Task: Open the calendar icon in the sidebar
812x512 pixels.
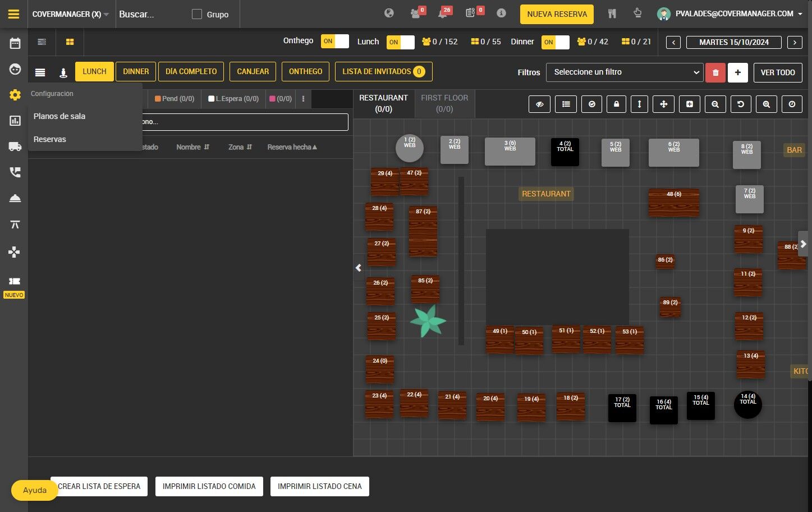Action: click(x=15, y=43)
